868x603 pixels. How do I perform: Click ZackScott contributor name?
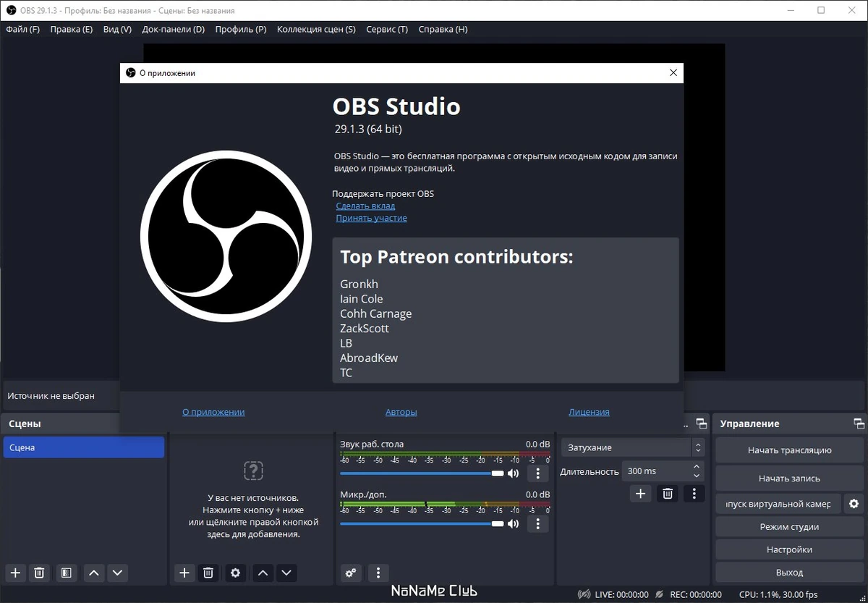tap(365, 328)
